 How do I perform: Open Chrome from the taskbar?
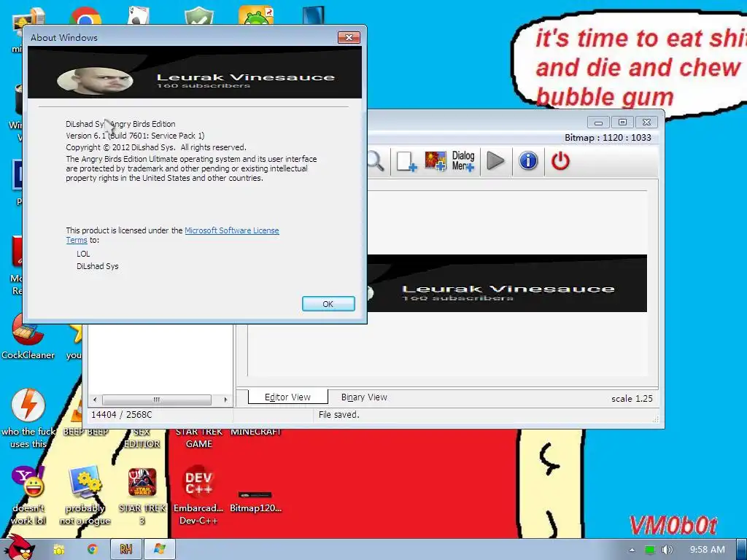tap(93, 550)
